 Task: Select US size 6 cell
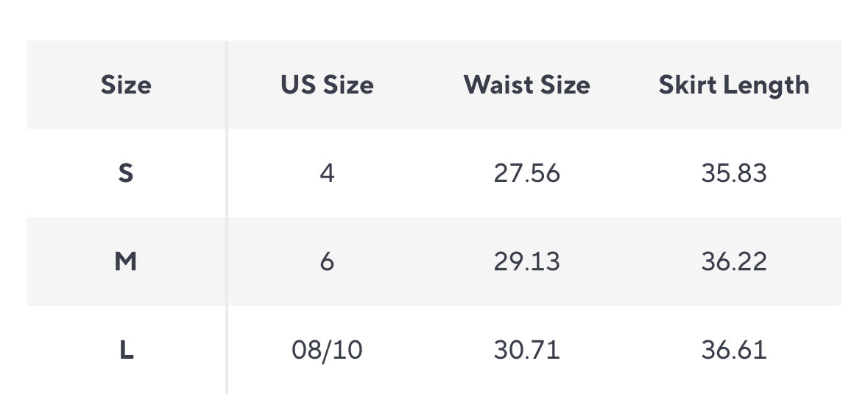point(327,262)
